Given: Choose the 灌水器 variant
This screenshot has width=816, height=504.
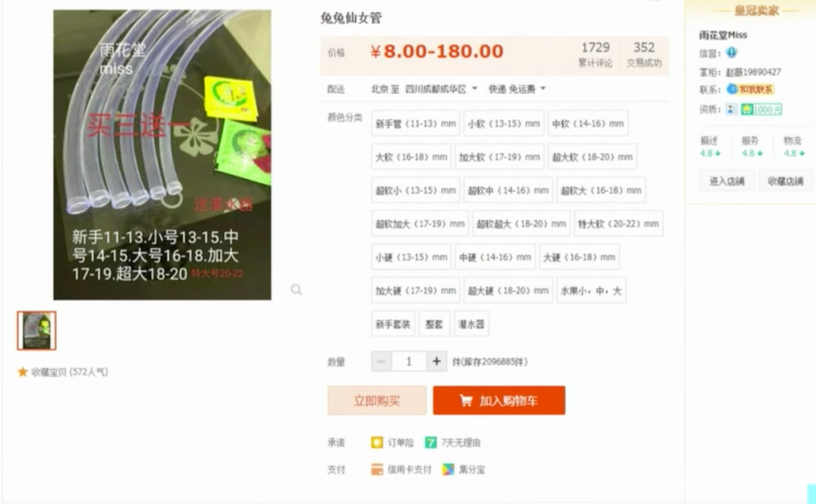Looking at the screenshot, I should [x=471, y=324].
